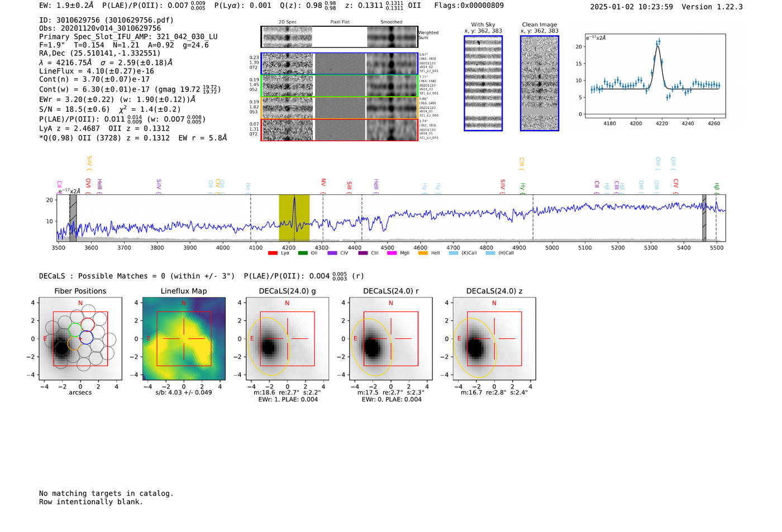Click the *Q(0.98) OII (3728) solution line
Viewport: 782px width, 532px height.
tap(133, 138)
